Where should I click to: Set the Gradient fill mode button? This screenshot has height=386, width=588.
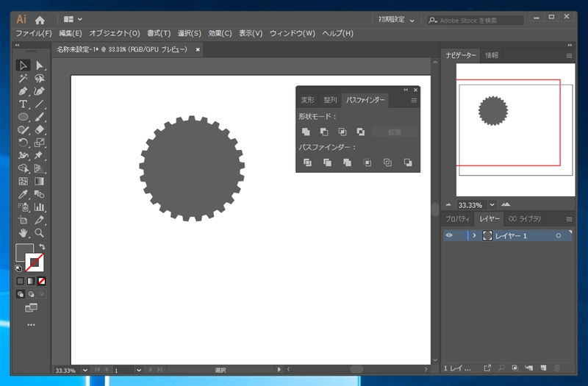point(31,281)
